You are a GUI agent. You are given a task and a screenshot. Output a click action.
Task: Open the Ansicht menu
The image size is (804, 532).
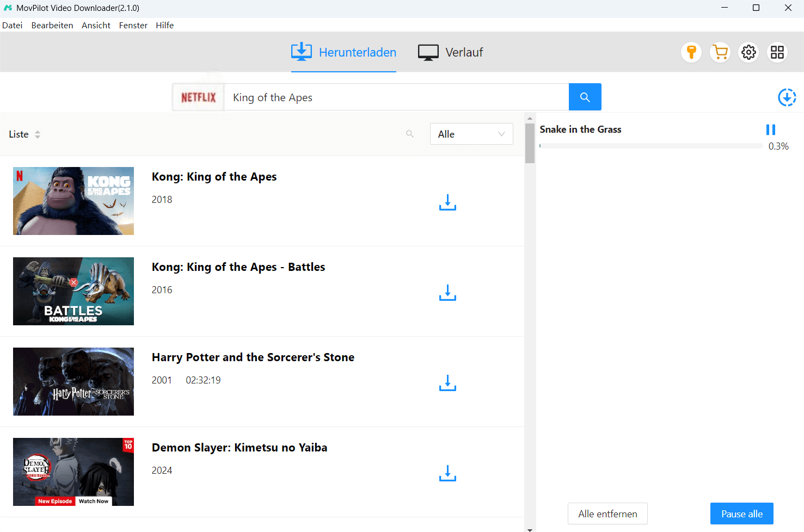pyautogui.click(x=96, y=25)
